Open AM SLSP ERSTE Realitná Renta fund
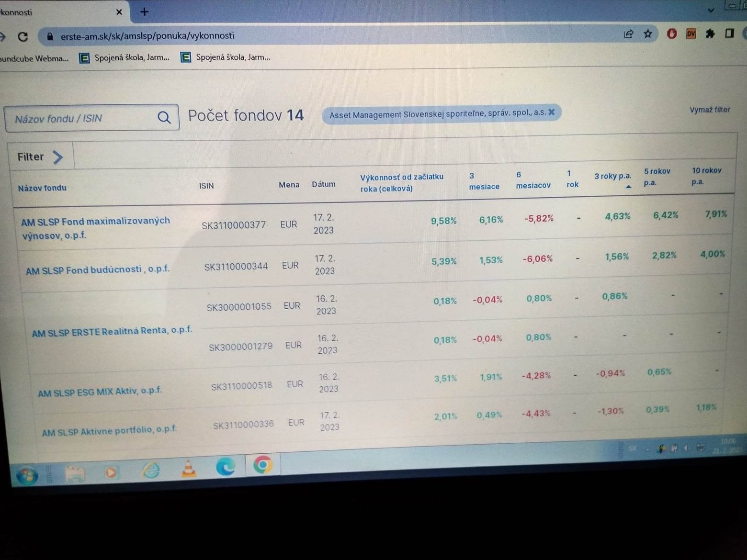The image size is (747, 560). click(112, 331)
